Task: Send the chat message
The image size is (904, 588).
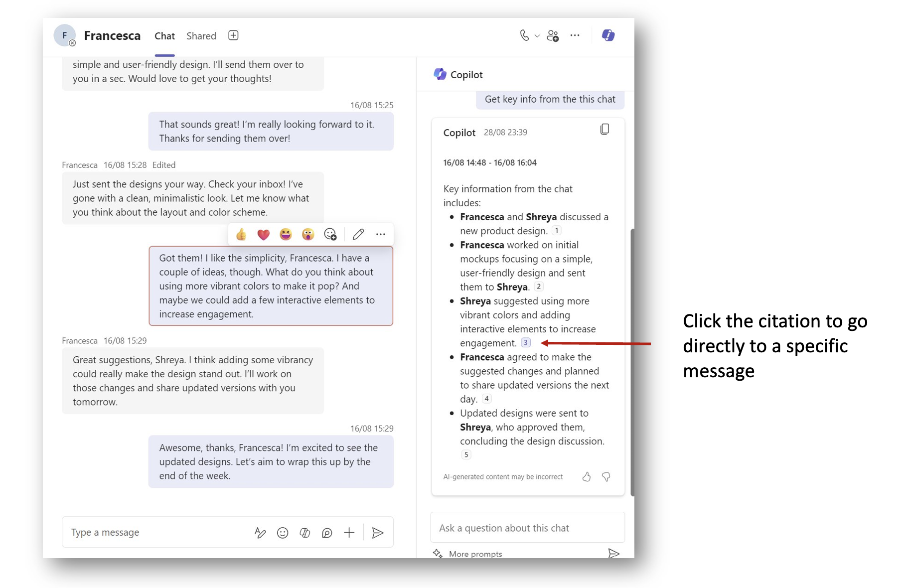Action: 378,533
